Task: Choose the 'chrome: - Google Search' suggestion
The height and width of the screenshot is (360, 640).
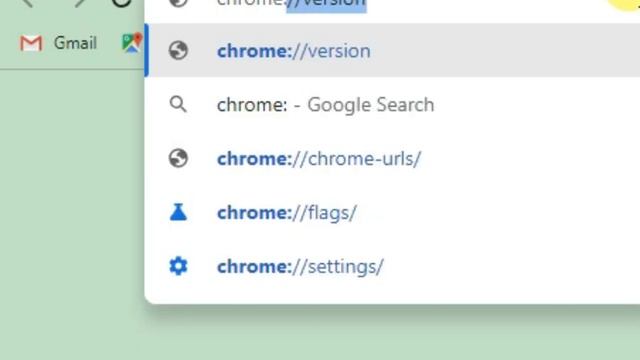Action: [325, 105]
